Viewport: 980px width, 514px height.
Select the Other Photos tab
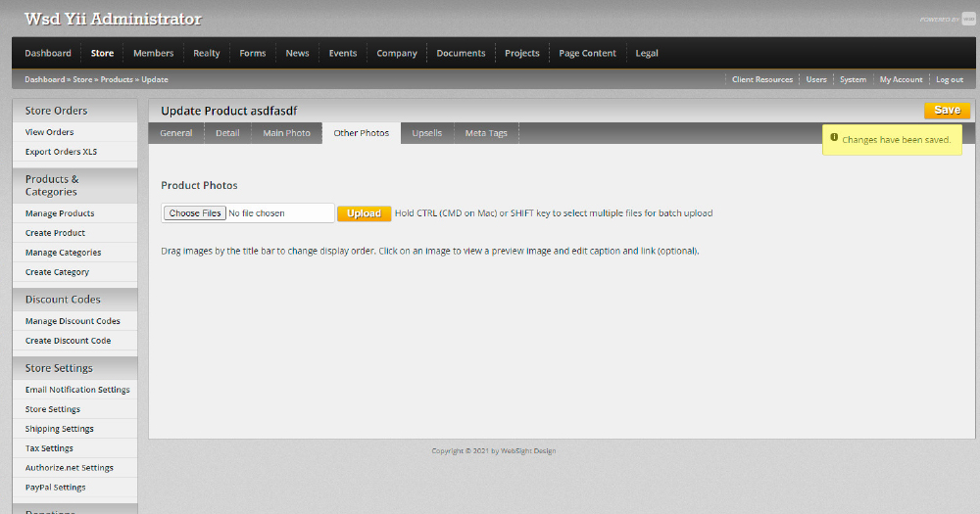pyautogui.click(x=362, y=133)
